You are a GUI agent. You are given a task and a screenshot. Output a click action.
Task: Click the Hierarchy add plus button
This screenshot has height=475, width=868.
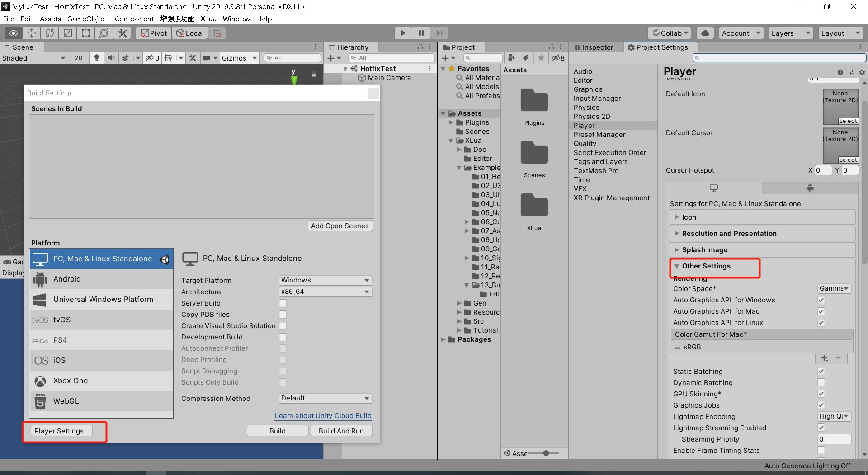tap(331, 58)
